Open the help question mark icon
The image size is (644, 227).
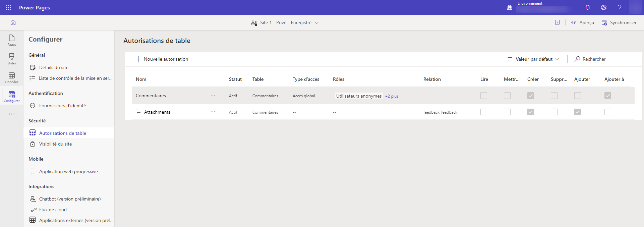pos(620,7)
